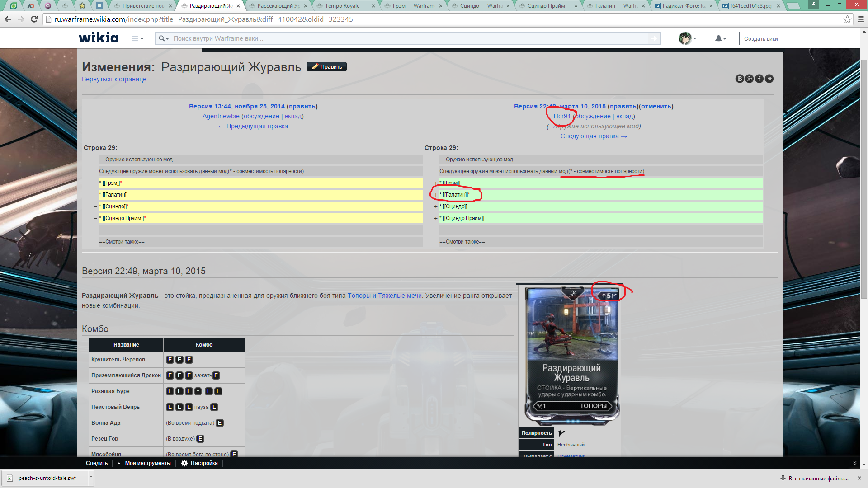Viewport: 868px width, 488px height.
Task: Click the Править edit button
Action: 327,66
